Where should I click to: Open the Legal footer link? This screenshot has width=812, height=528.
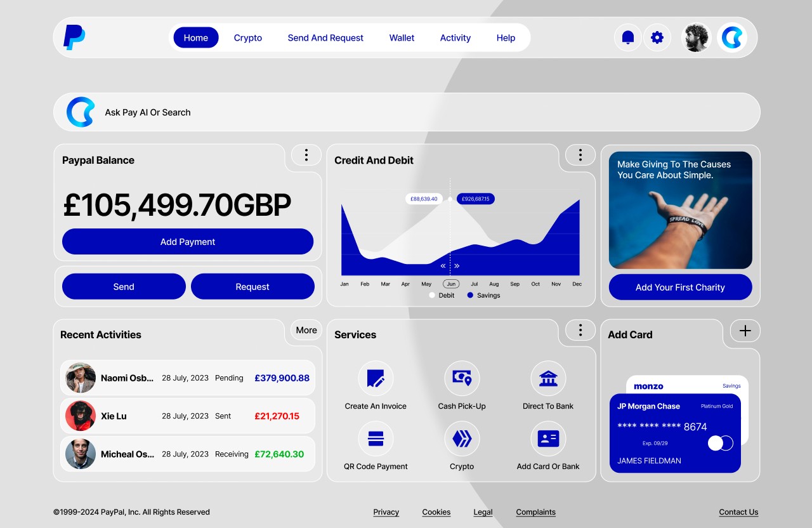point(483,512)
